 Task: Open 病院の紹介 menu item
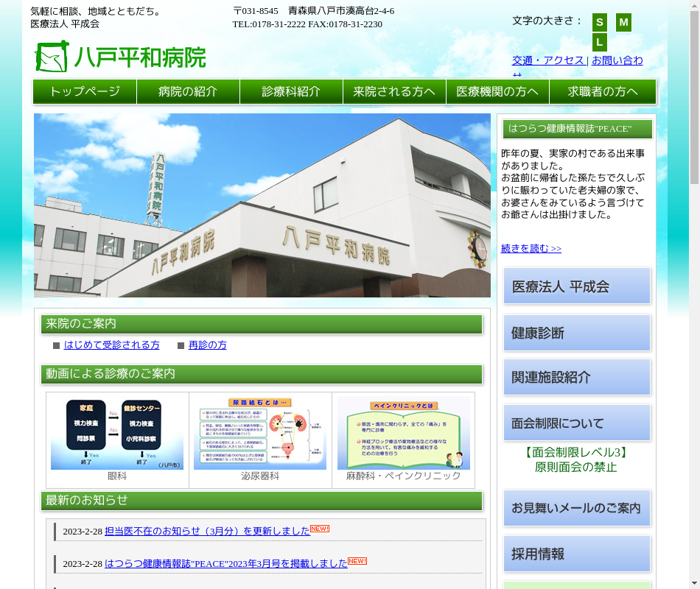[x=188, y=92]
